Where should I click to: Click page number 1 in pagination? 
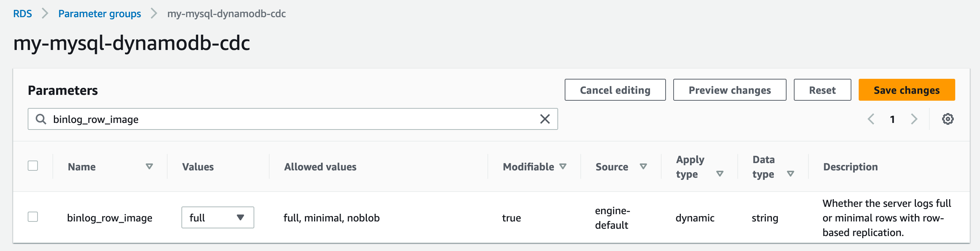click(x=892, y=119)
